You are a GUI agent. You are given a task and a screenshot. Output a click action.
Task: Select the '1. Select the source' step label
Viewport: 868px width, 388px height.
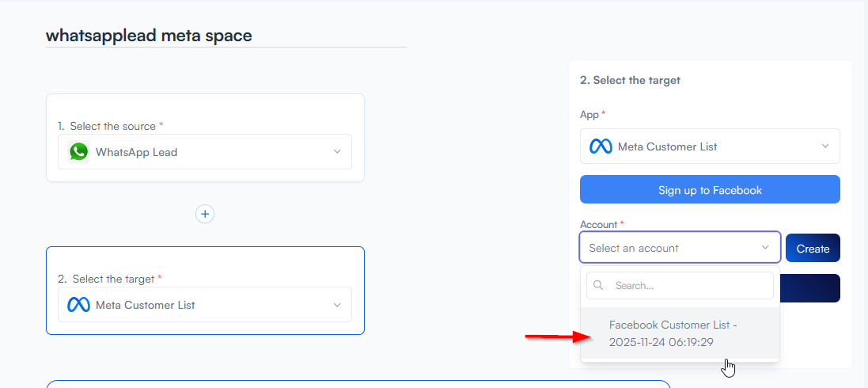(110, 126)
